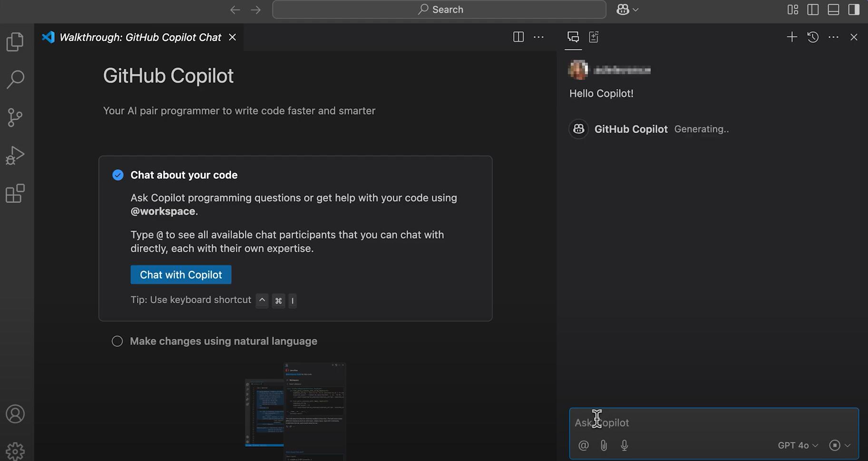Show chat history

coord(813,37)
